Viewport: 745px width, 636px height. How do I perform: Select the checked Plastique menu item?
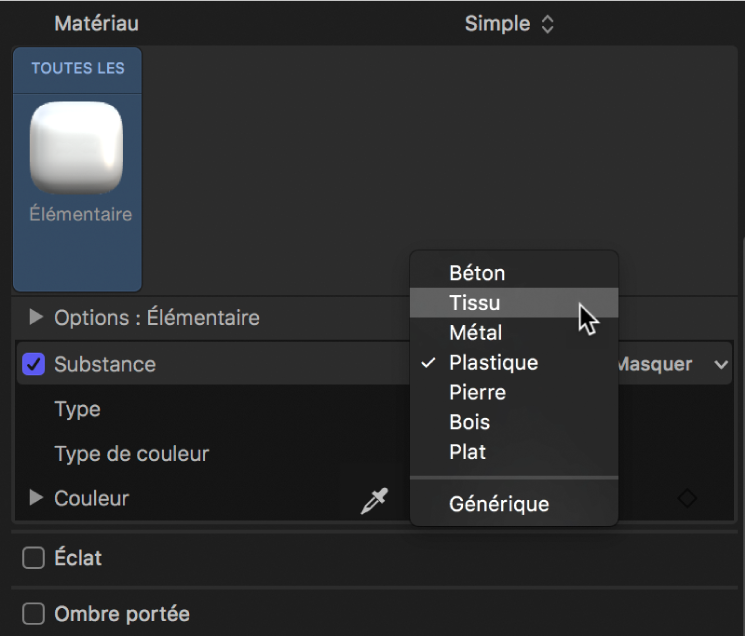[493, 363]
